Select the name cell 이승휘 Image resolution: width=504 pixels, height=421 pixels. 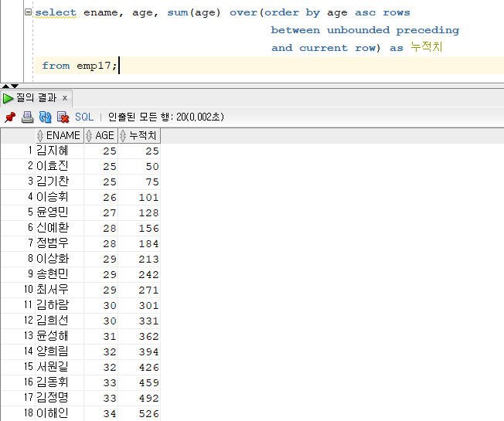60,197
